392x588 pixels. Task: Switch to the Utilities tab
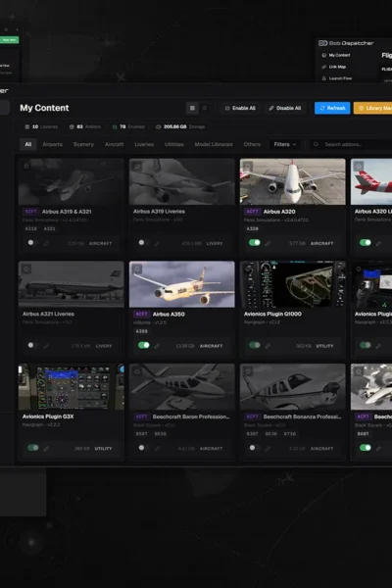point(174,144)
